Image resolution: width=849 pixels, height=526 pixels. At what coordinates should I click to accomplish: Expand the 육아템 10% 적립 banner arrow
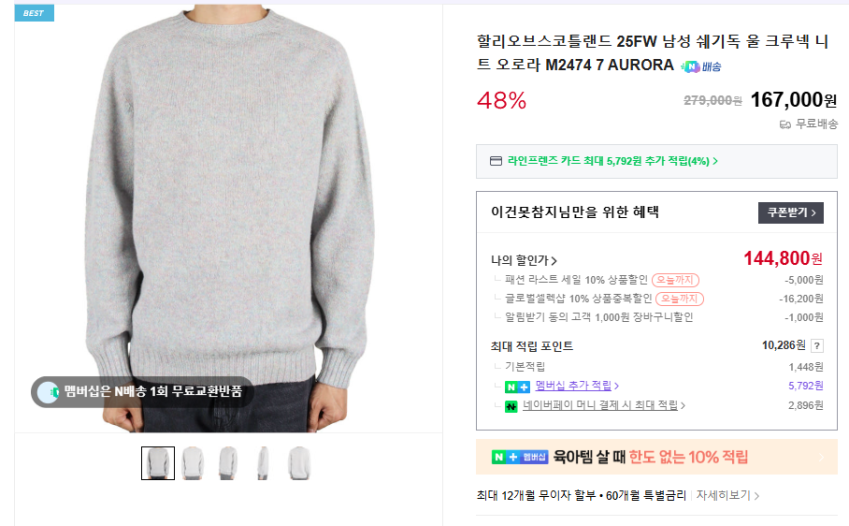pos(821,457)
